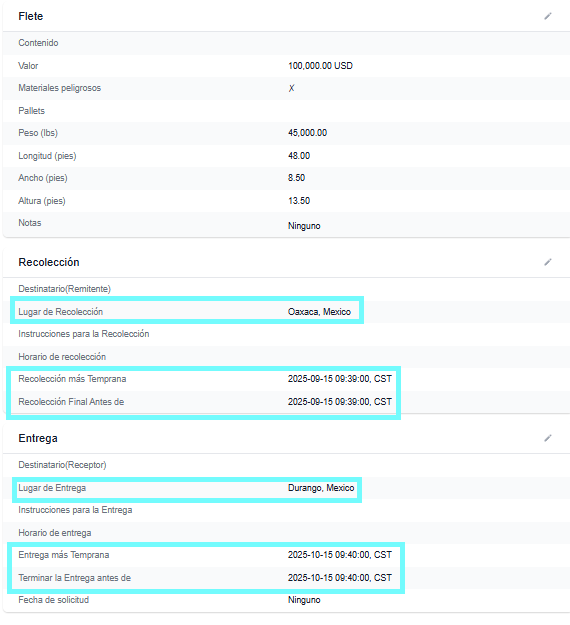570x625 pixels.
Task: Select the Recolección Final Antes de date
Action: [x=340, y=401]
